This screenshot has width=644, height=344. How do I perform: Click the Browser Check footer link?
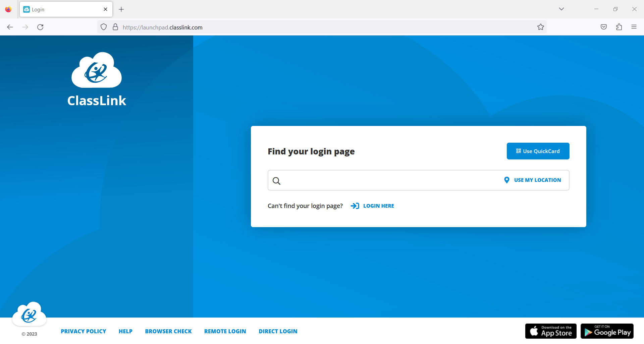tap(168, 331)
